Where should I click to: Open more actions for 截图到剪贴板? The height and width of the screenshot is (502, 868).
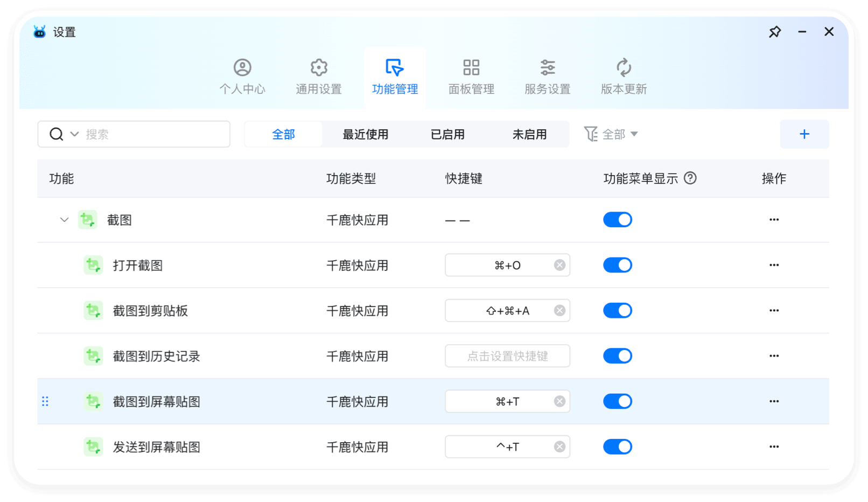[774, 310]
